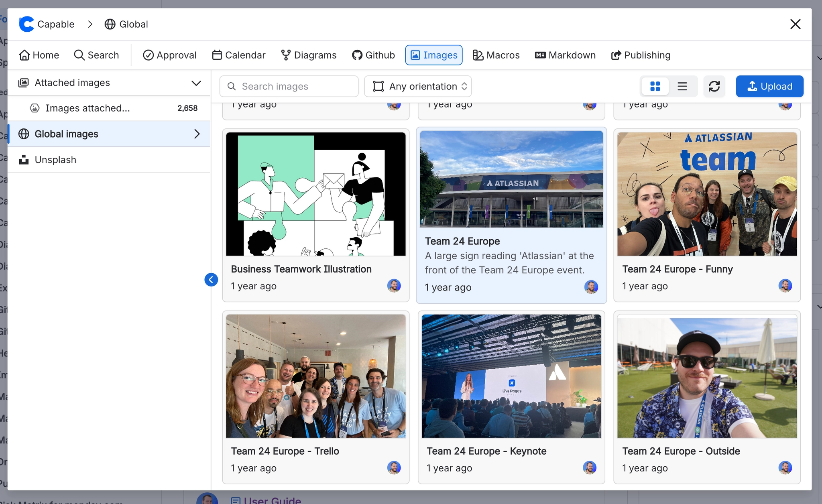Open the Github tab
The height and width of the screenshot is (504, 822).
[373, 55]
